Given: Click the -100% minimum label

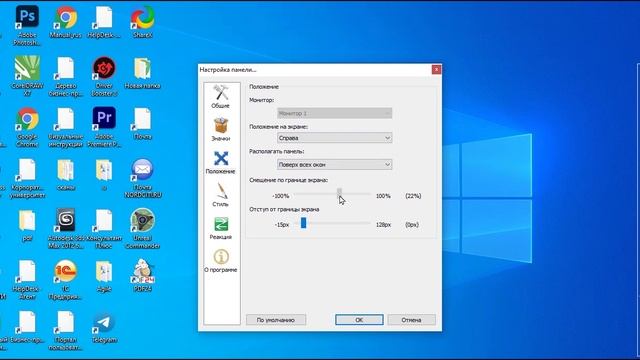Looking at the screenshot, I should tap(281, 196).
